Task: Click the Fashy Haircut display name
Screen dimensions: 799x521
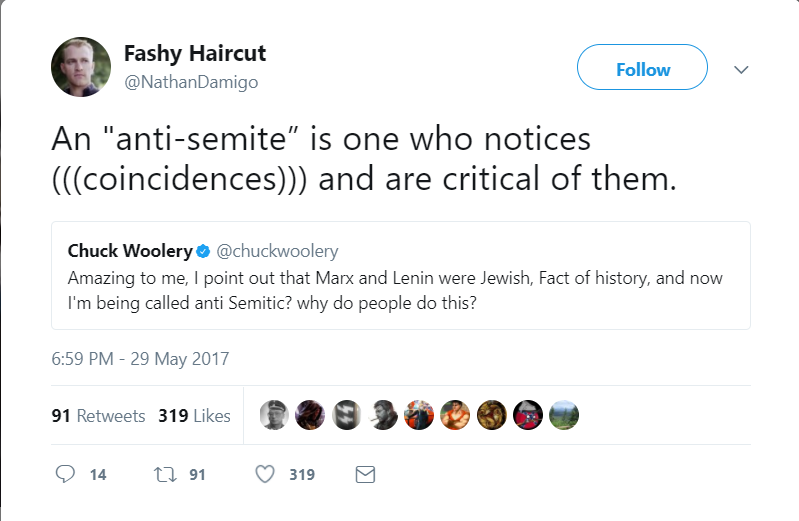Action: (195, 54)
